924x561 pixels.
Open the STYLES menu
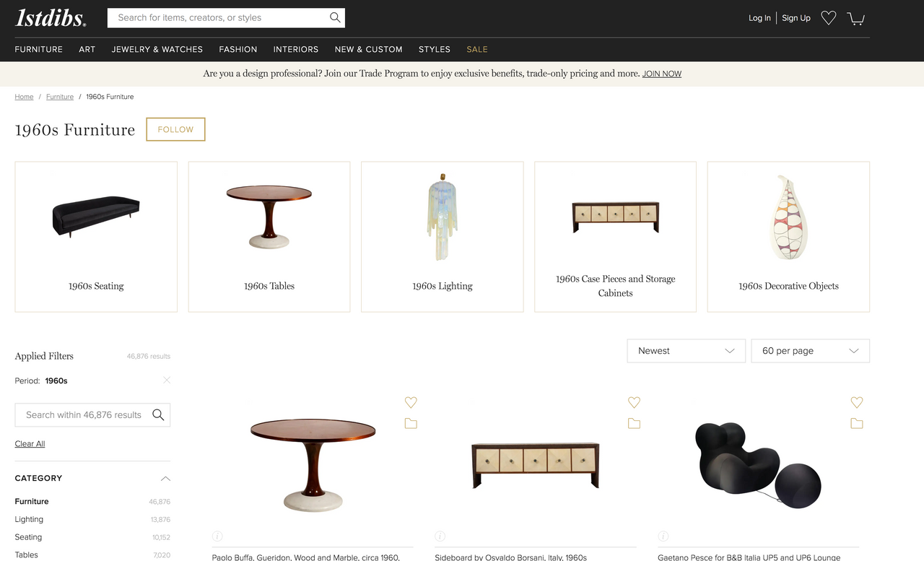click(435, 49)
